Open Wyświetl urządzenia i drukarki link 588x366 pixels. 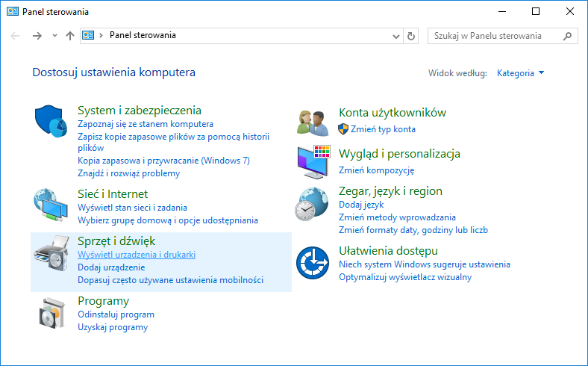pos(137,255)
